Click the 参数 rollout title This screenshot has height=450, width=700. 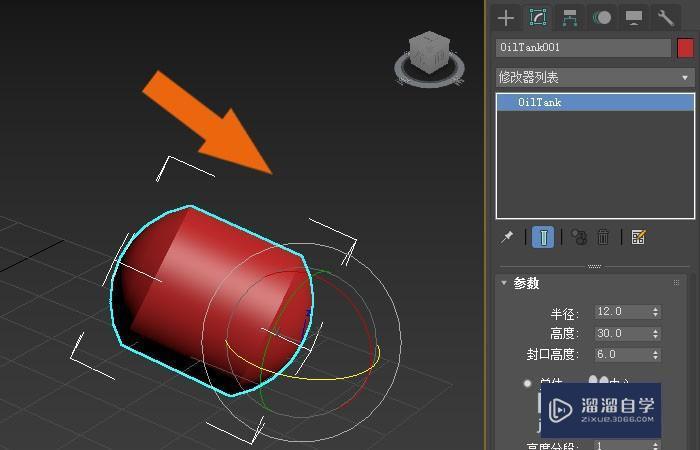click(x=526, y=283)
